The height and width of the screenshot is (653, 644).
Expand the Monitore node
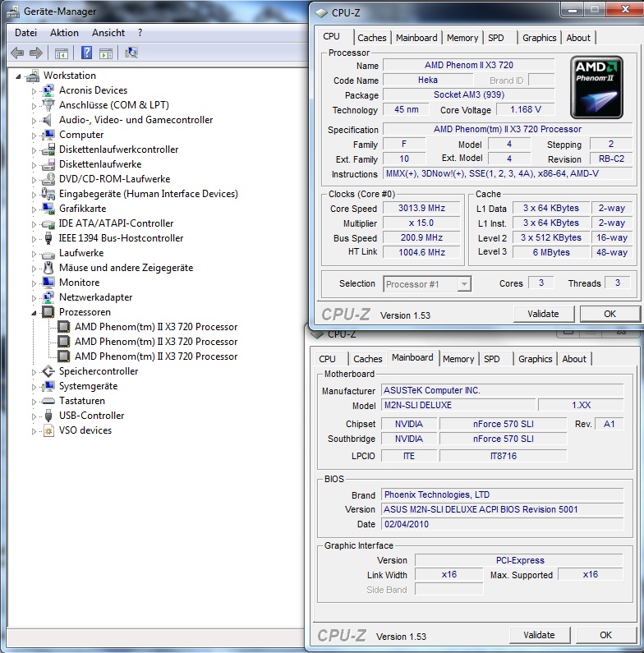pos(34,283)
